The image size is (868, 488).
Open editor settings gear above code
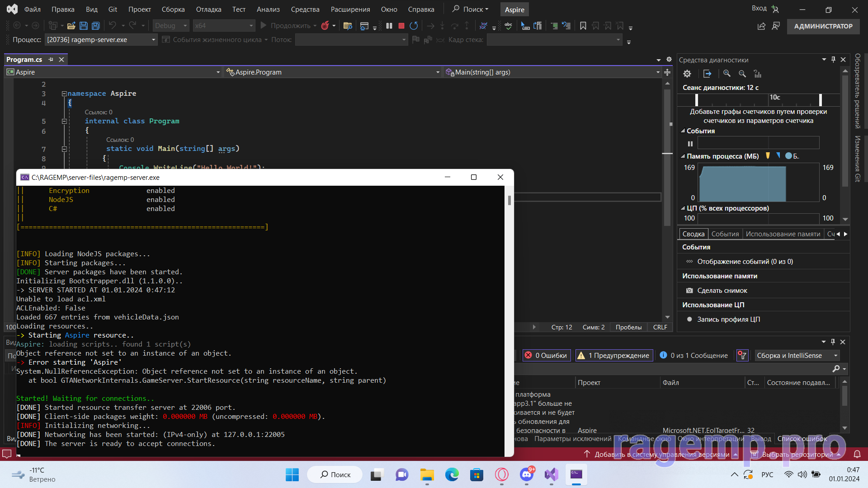[669, 60]
